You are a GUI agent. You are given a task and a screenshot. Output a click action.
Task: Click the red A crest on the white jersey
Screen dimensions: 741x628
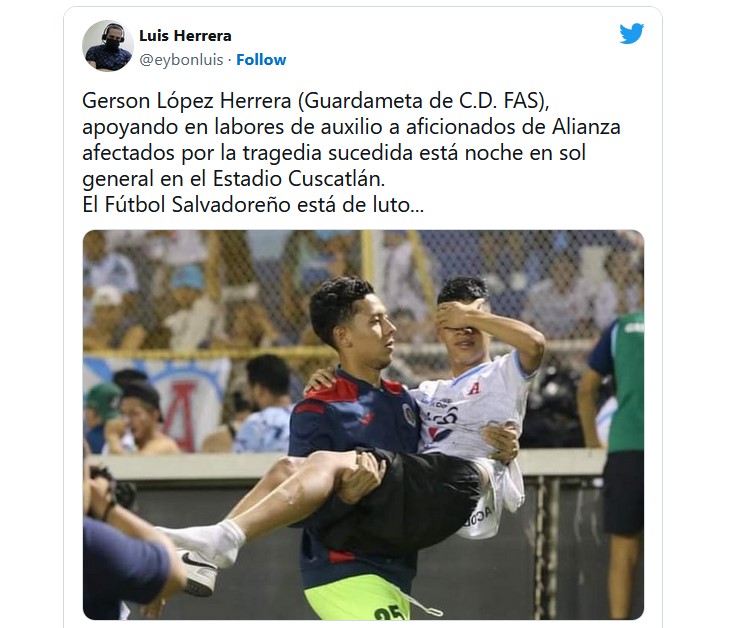[x=474, y=388]
